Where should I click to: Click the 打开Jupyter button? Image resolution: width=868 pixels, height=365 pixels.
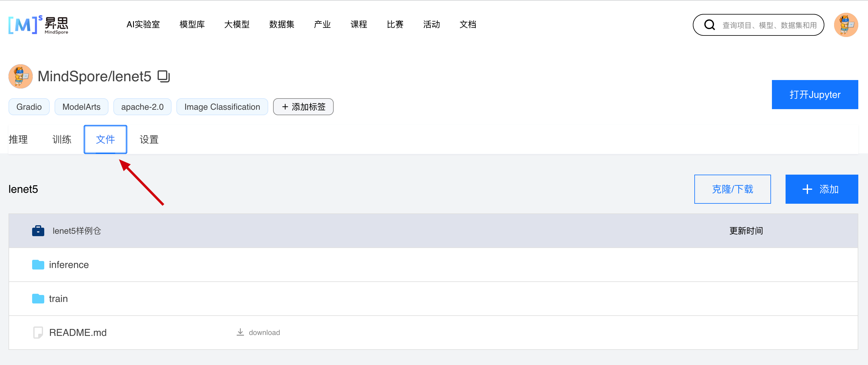point(814,94)
